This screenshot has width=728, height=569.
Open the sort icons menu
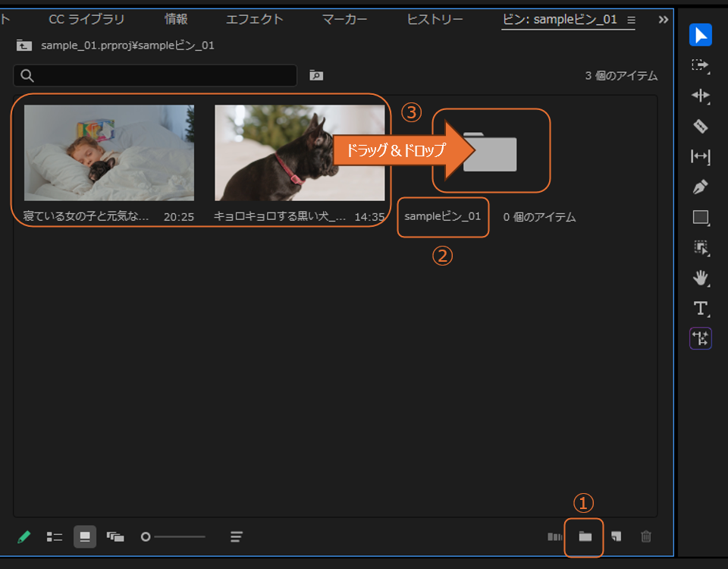[x=237, y=536]
